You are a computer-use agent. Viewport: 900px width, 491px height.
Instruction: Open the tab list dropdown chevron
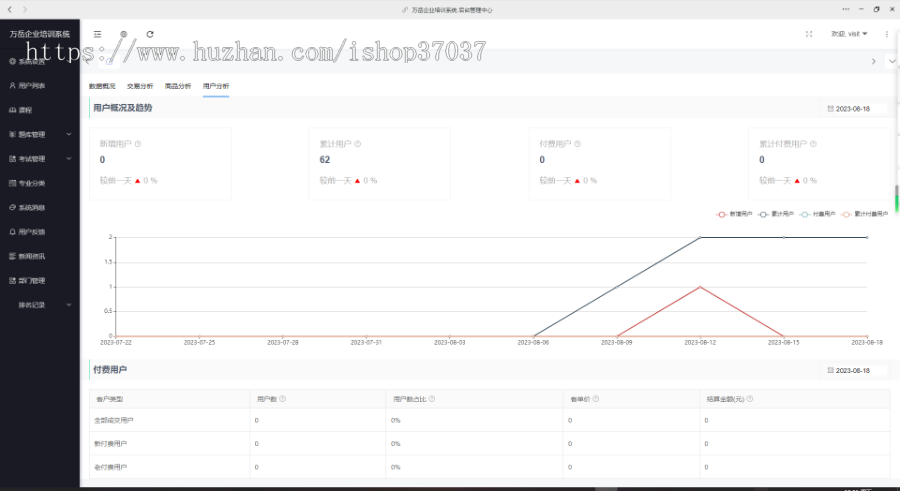pos(891,61)
